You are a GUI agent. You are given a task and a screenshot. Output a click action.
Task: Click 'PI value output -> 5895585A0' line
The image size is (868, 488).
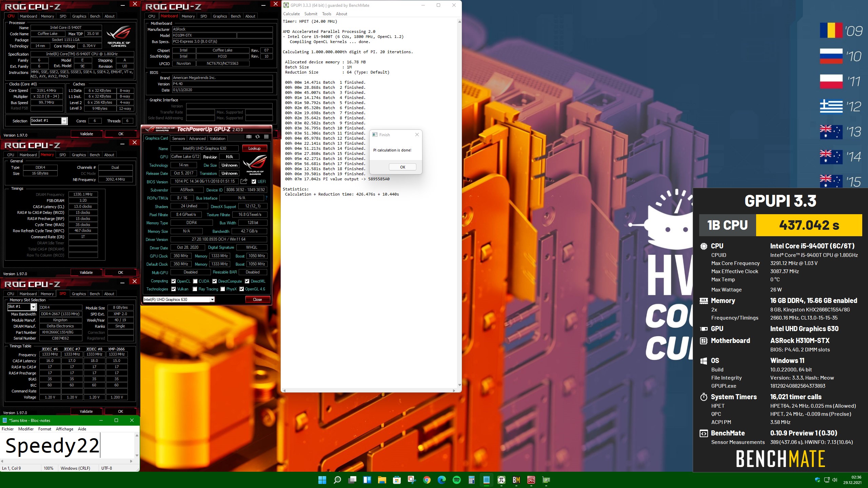pos(337,179)
